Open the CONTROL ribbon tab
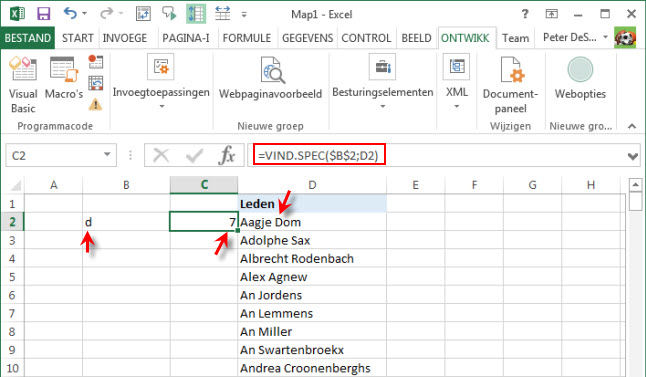 [x=366, y=38]
